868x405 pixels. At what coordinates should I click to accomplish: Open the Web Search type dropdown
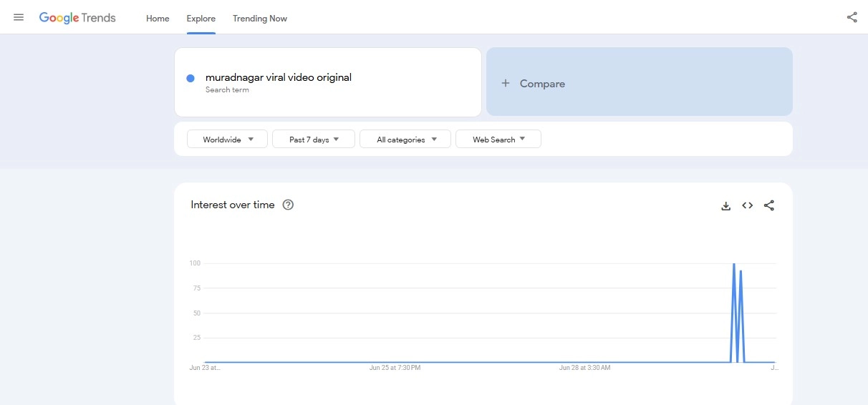[x=498, y=140]
